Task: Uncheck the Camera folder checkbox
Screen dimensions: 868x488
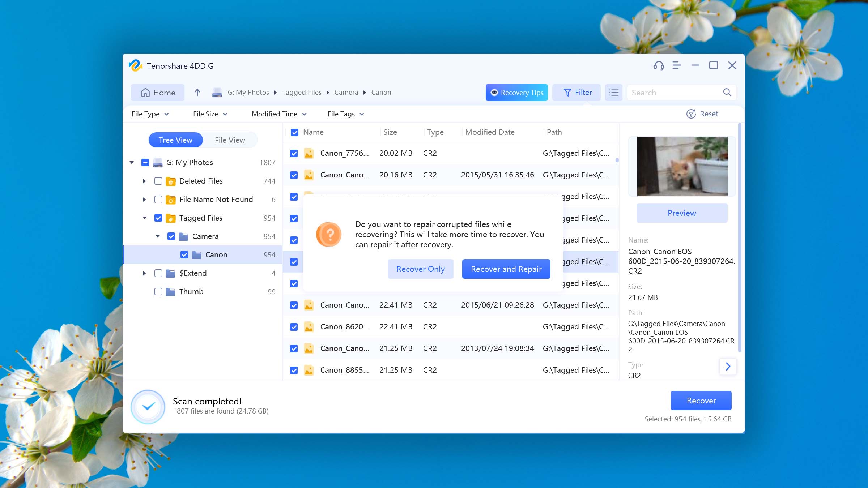Action: (x=171, y=236)
